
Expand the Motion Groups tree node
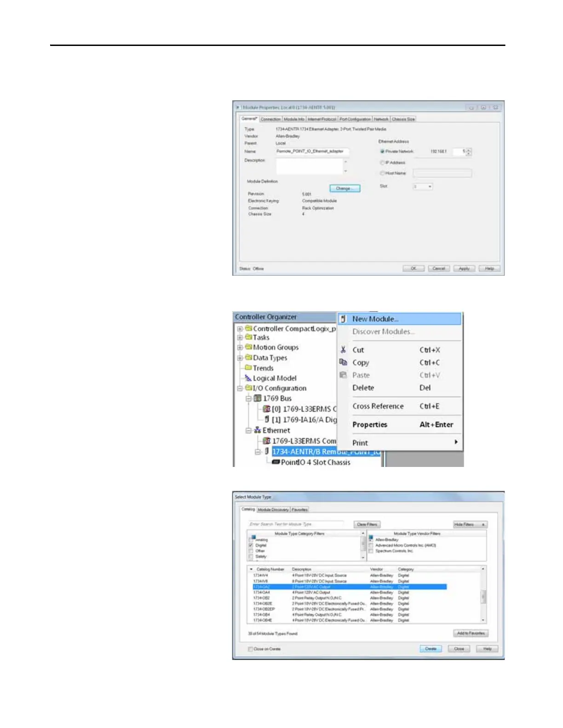click(240, 347)
